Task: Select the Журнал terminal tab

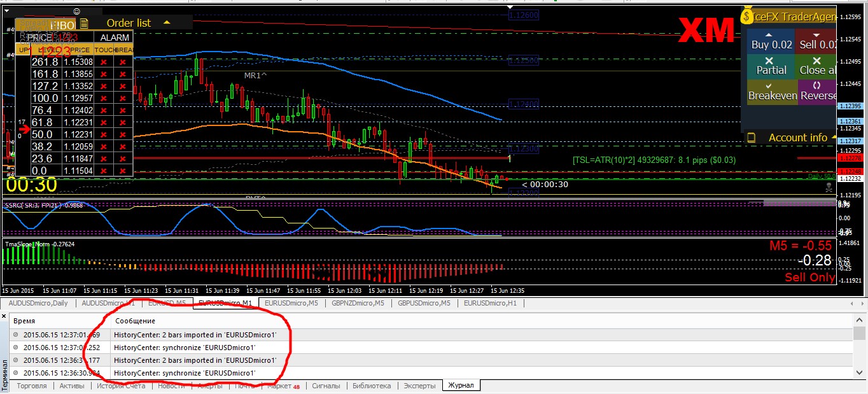Action: 461,386
